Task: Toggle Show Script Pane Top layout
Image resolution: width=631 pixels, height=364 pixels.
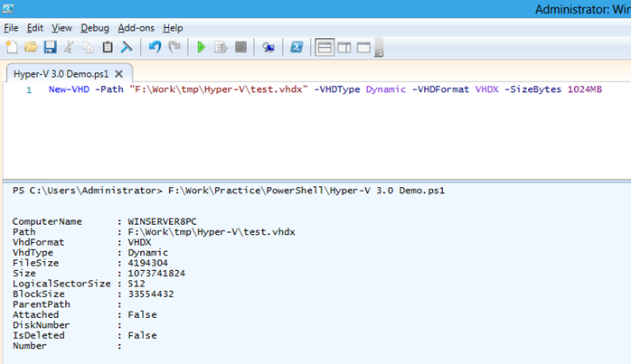Action: click(325, 47)
